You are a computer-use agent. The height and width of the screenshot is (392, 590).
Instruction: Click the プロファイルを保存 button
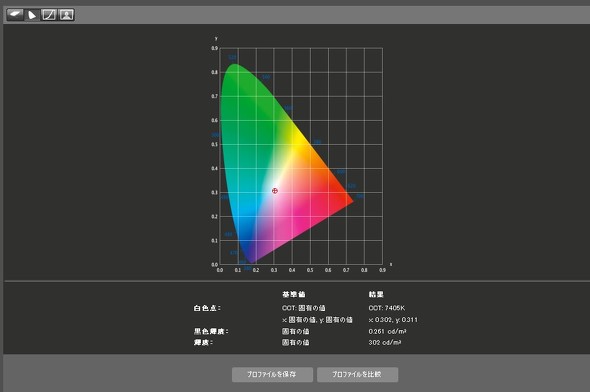point(272,374)
